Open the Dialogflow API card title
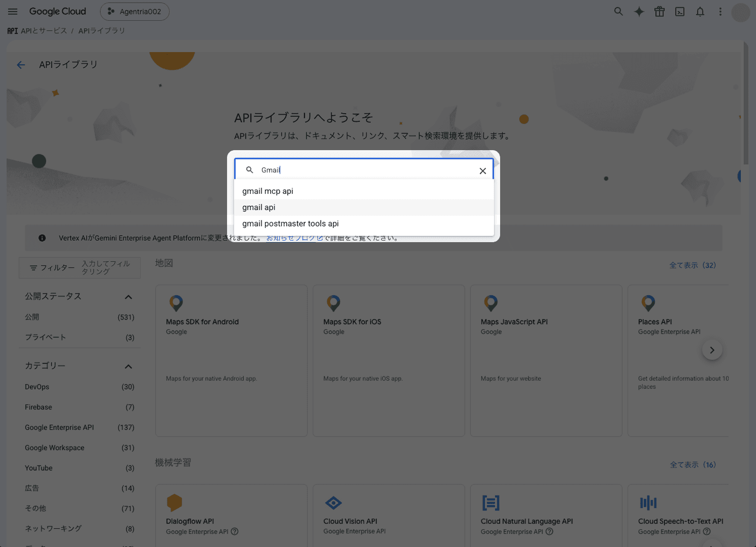The height and width of the screenshot is (547, 756). coord(190,521)
